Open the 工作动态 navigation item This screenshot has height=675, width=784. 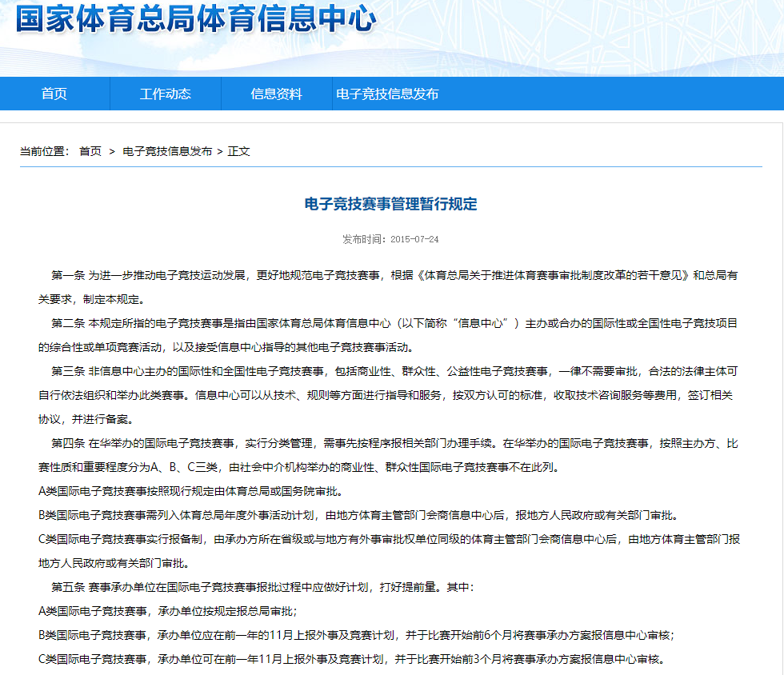coord(166,94)
